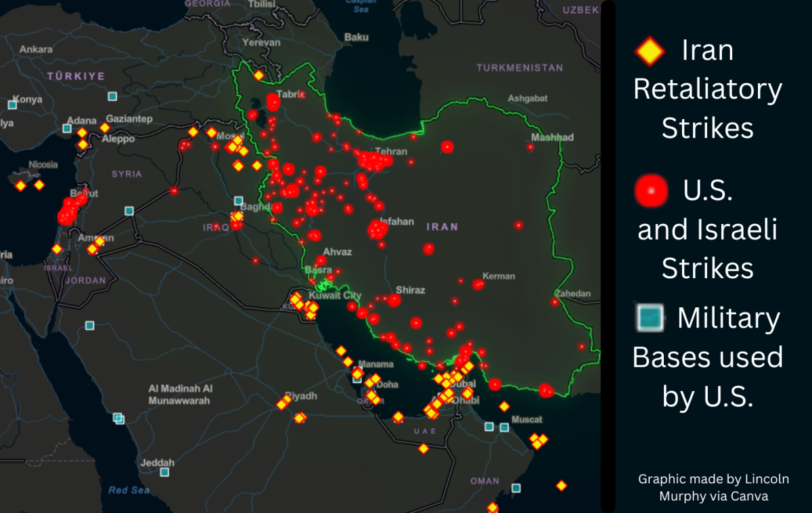Select the teal base marker beside Jeddah
Viewport: 812px width, 513px height.
(164, 472)
